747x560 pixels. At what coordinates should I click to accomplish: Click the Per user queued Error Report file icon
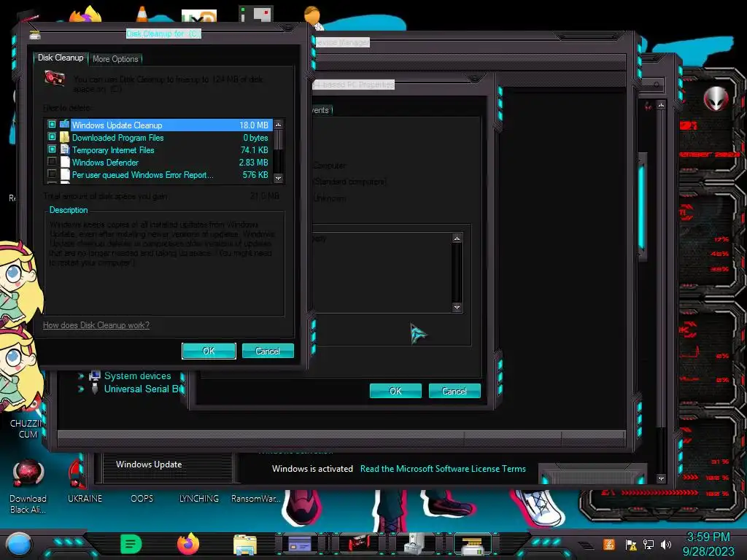point(65,174)
